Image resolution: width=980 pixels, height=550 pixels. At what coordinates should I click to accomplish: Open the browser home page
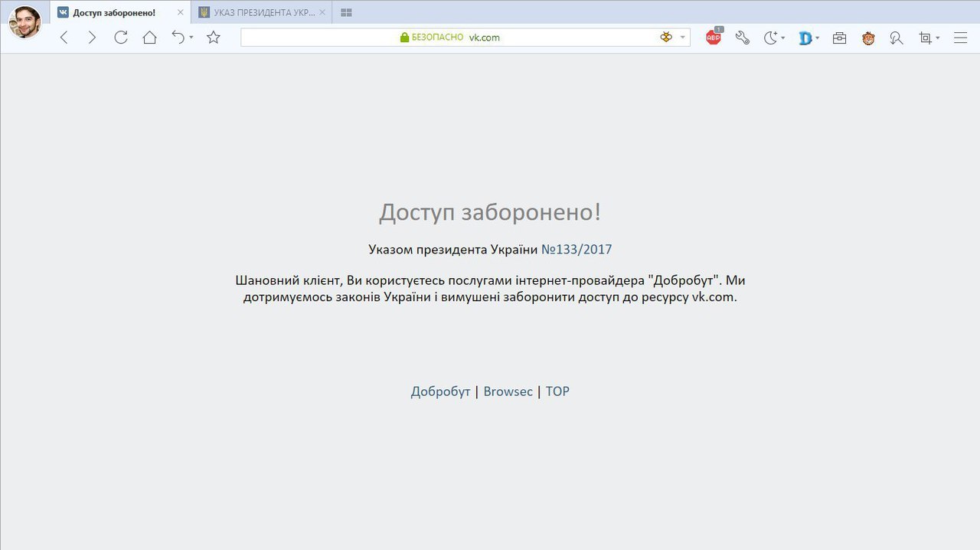[149, 38]
